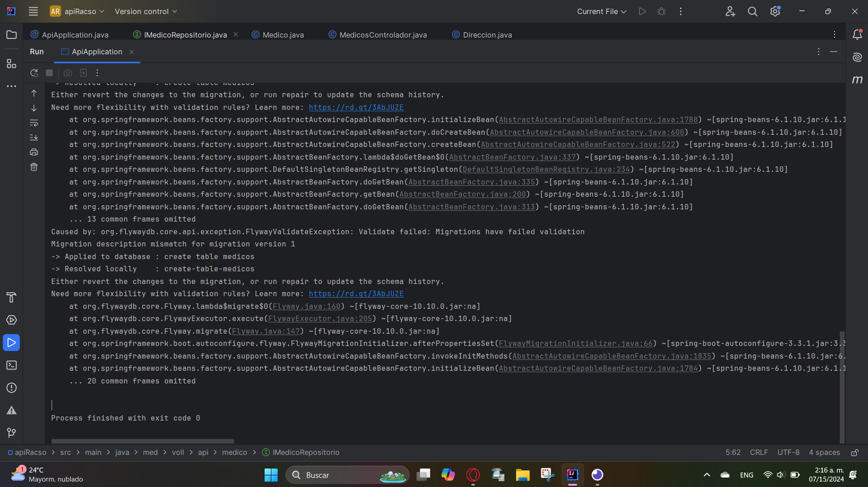This screenshot has width=868, height=487.
Task: Open the AI Assistant spiral icon
Action: pos(857,57)
